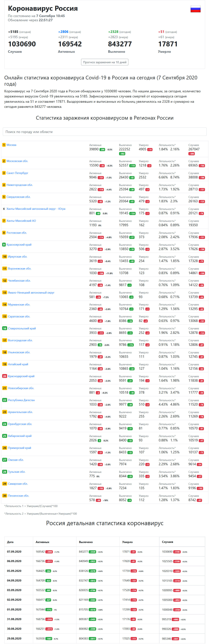Click the active cases number 169542

pos(70,44)
